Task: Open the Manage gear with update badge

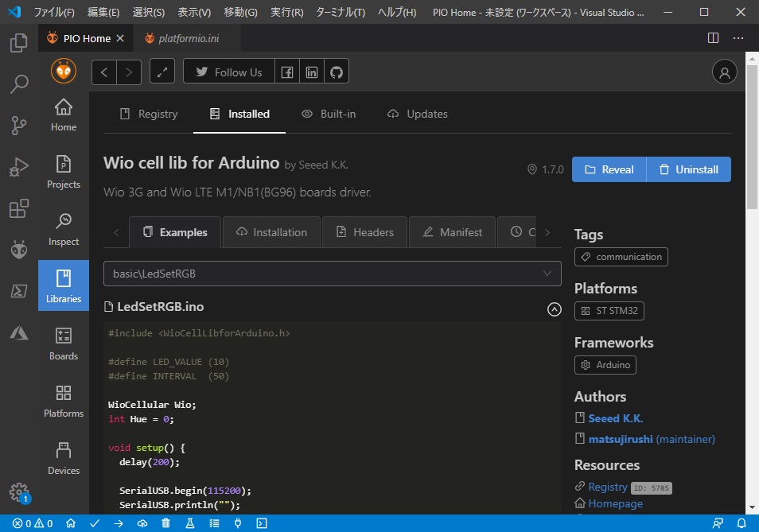Action: tap(19, 493)
